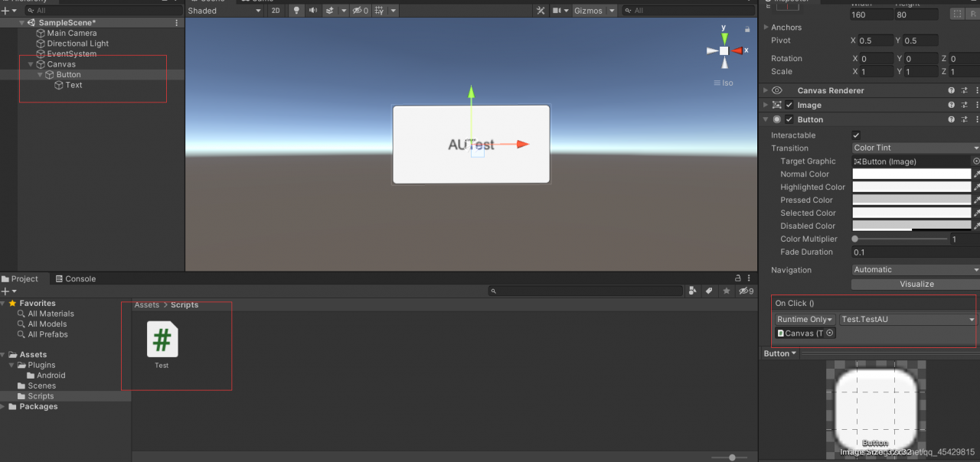This screenshot has width=980, height=462.
Task: Switch to the Console tab
Action: tap(75, 279)
